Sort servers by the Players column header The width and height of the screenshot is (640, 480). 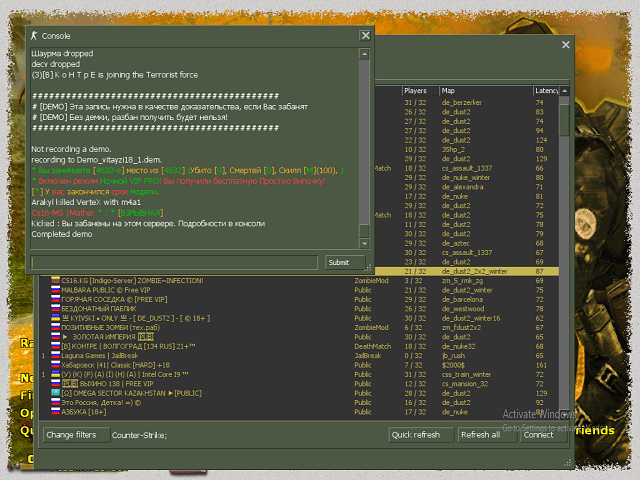pos(420,91)
